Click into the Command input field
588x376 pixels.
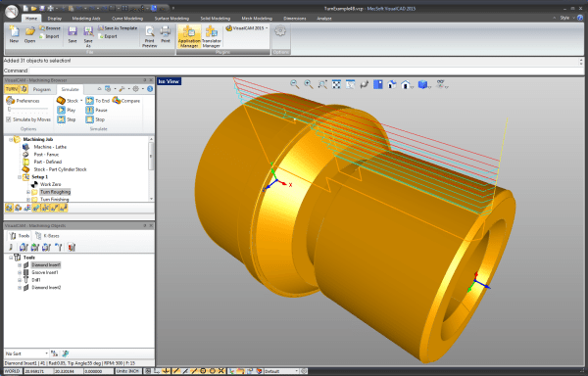point(304,70)
